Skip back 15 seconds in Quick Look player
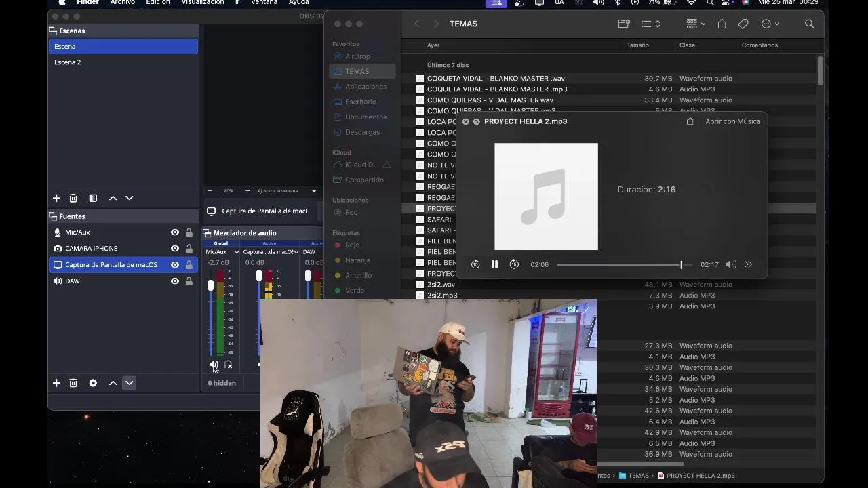This screenshot has width=868, height=488. pos(475,264)
